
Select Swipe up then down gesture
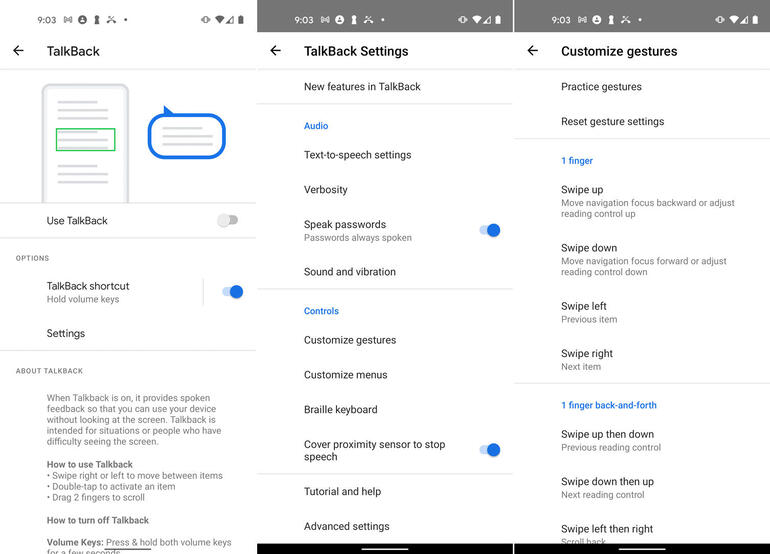(x=642, y=441)
